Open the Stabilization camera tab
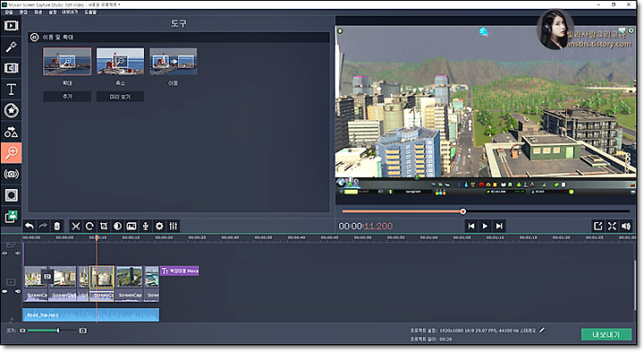The width and height of the screenshot is (644, 352). 11,175
